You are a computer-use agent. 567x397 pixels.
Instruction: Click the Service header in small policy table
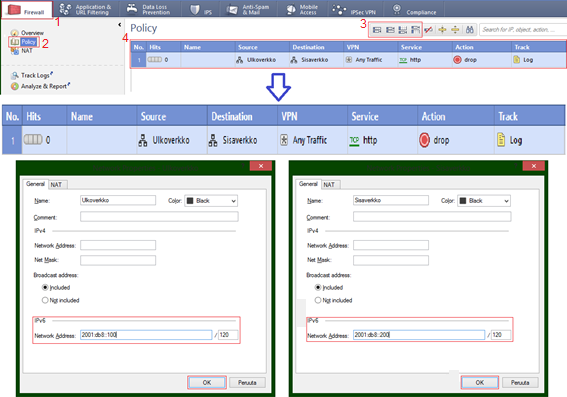(x=425, y=47)
